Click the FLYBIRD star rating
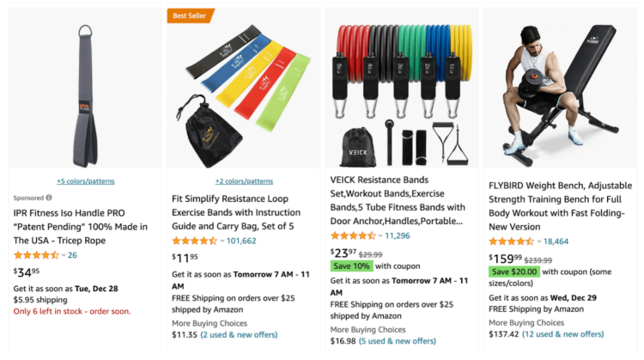Image resolution: width=644 pixels, height=360 pixels. 512,241
